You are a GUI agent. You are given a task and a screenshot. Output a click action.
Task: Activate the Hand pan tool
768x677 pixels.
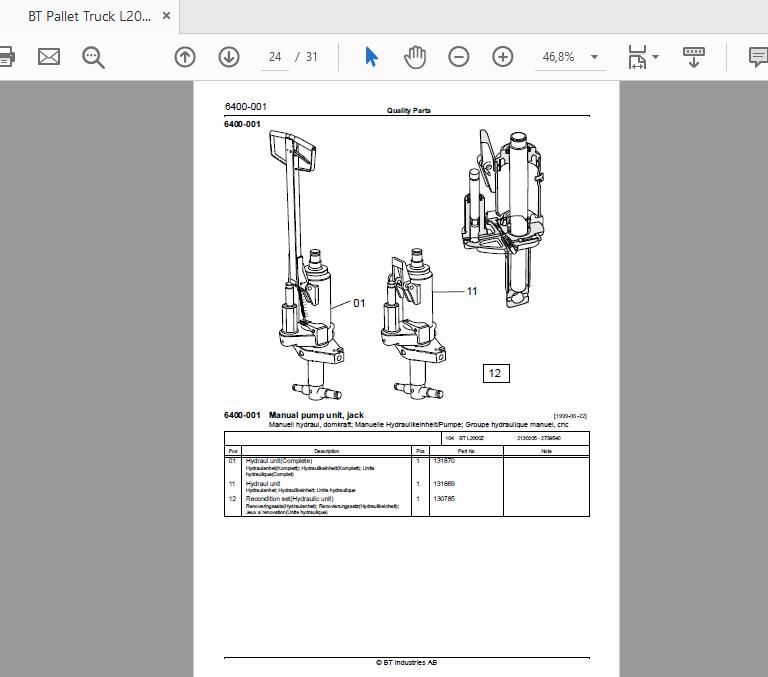pyautogui.click(x=415, y=57)
